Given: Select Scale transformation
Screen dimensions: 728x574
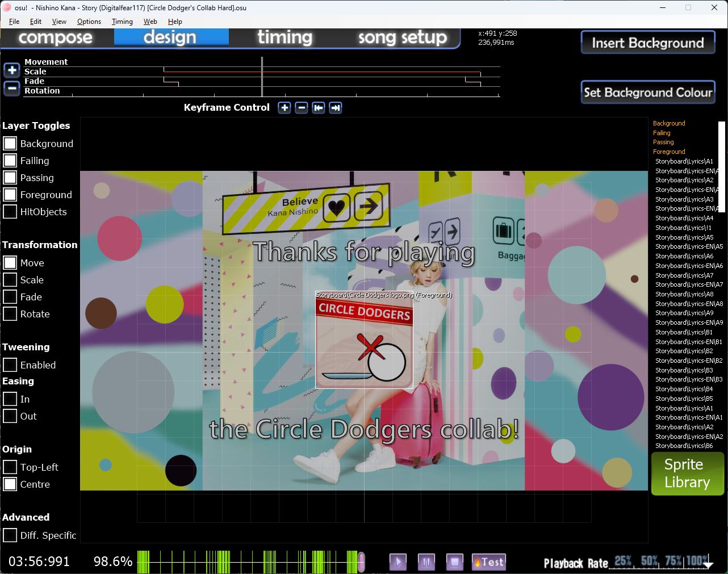Looking at the screenshot, I should coord(10,280).
